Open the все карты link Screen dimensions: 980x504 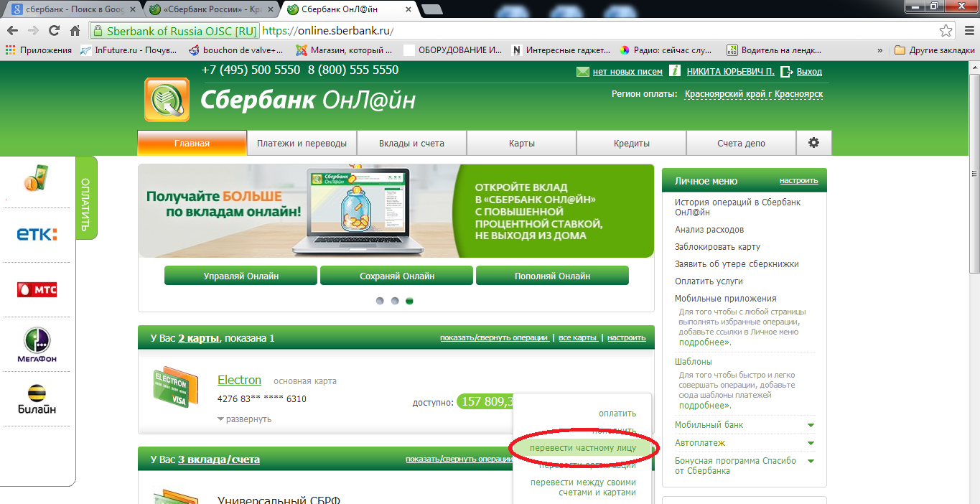tap(578, 337)
